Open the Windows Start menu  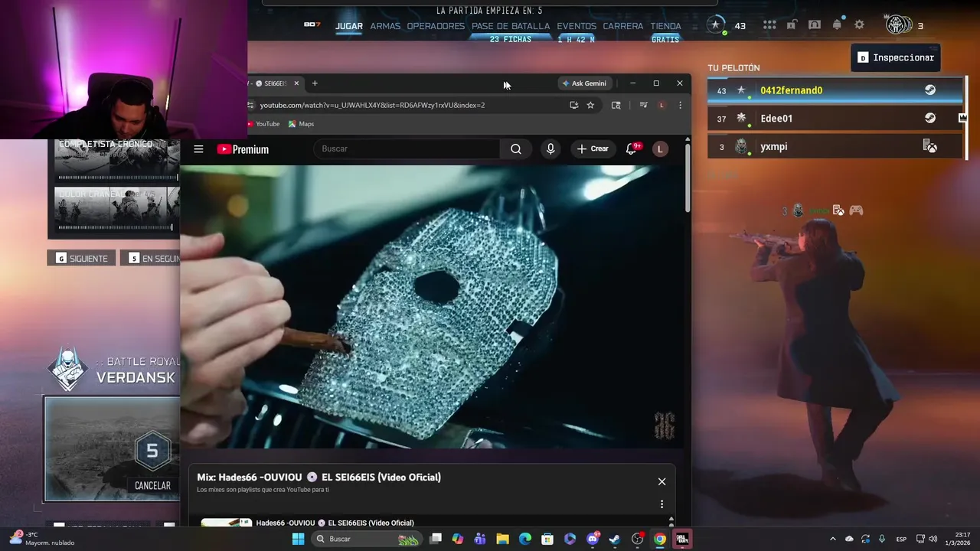(298, 539)
